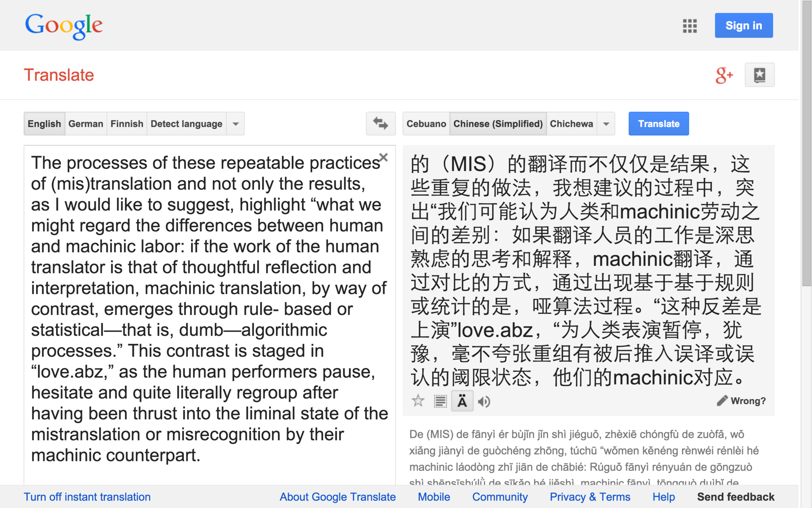The image size is (812, 508).
Task: Select Detect language option
Action: point(186,124)
